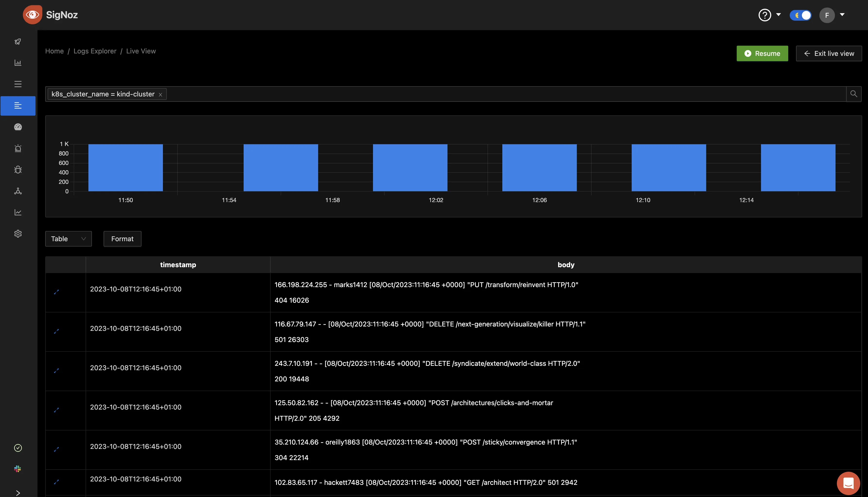Image resolution: width=868 pixels, height=497 pixels.
Task: Click the SigNoz logo icon
Action: click(32, 15)
